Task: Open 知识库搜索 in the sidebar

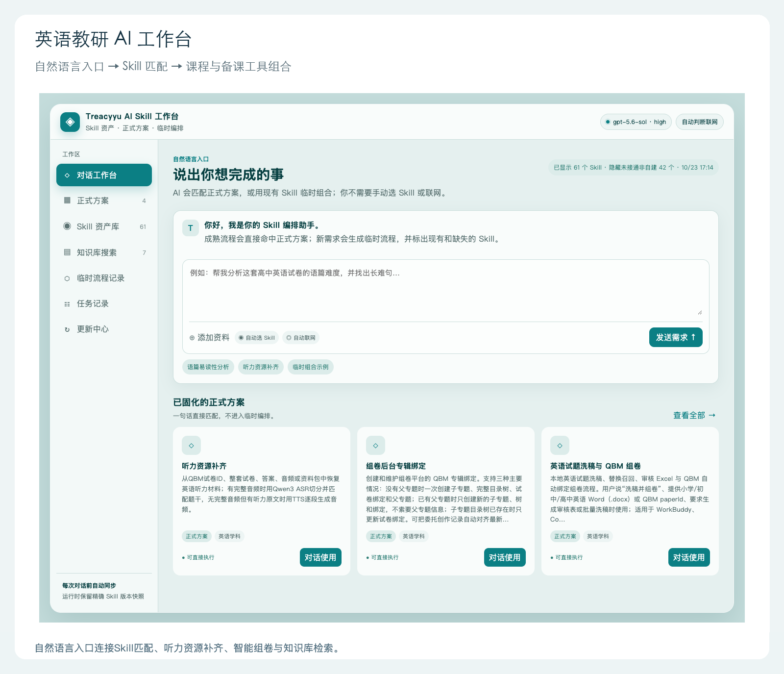Action: tap(104, 252)
